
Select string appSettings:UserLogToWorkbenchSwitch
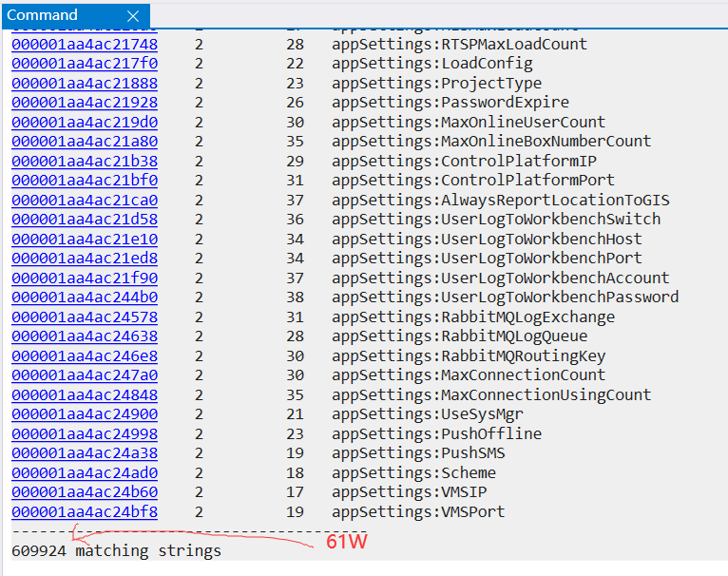[x=496, y=220]
